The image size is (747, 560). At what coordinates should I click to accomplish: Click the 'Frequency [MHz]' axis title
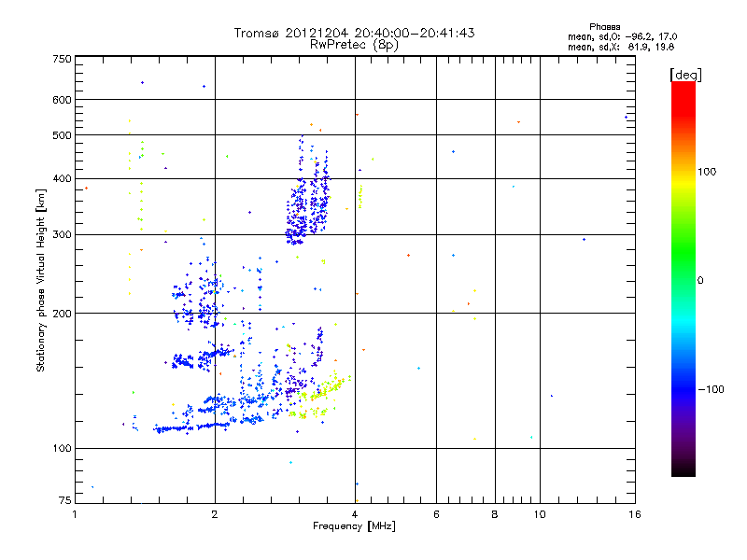tap(354, 526)
